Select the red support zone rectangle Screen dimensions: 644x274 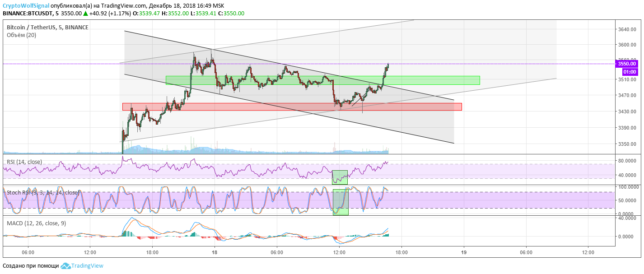(292, 107)
